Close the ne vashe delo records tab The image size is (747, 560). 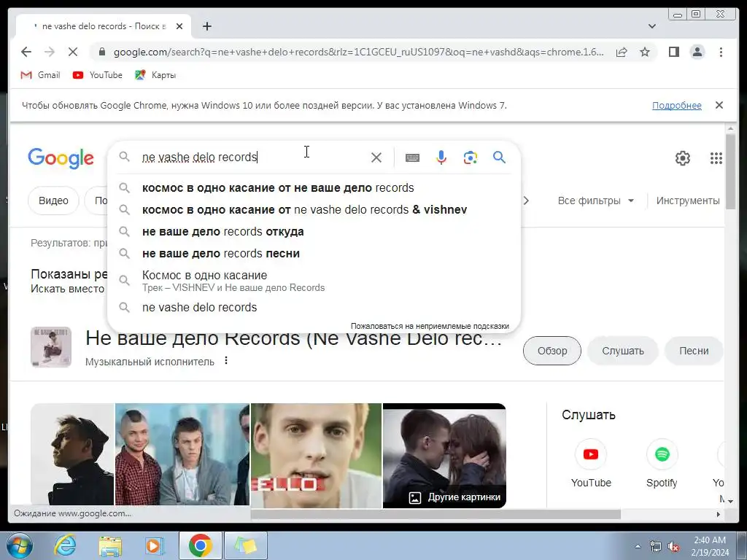179,26
